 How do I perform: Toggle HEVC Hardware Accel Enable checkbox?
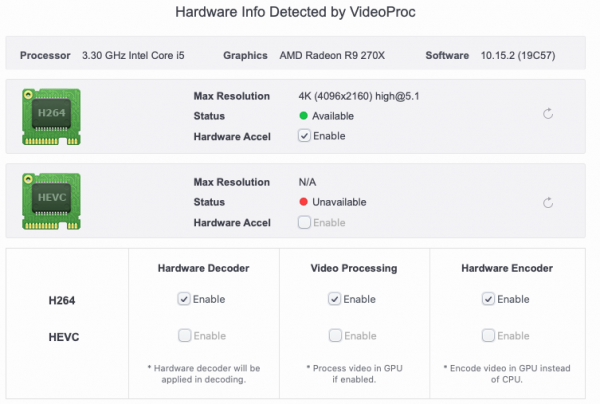304,222
